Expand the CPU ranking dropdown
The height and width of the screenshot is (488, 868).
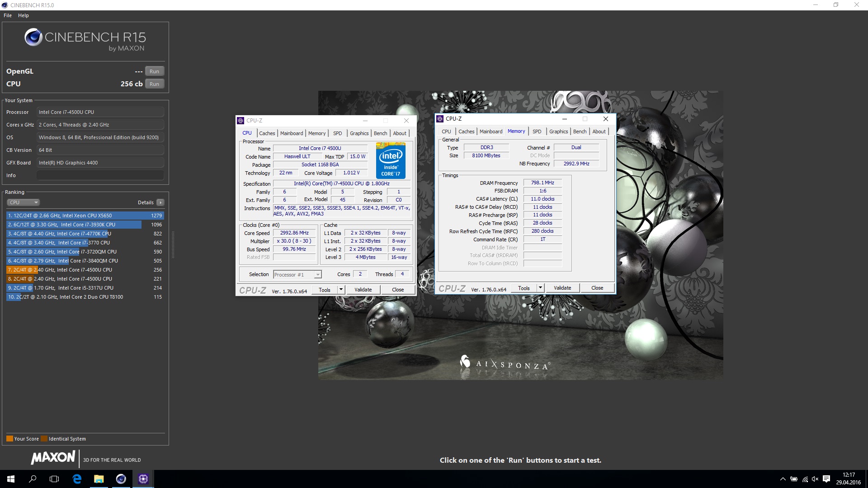pos(24,202)
